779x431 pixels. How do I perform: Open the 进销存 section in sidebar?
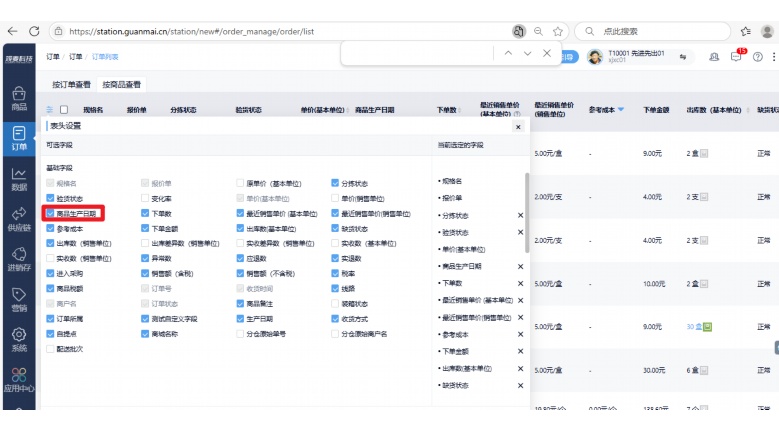click(19, 260)
